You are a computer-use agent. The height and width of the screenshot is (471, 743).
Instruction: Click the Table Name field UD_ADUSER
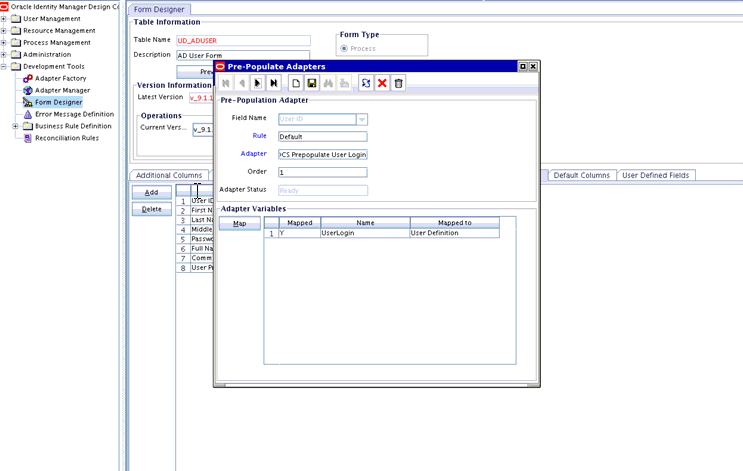243,41
